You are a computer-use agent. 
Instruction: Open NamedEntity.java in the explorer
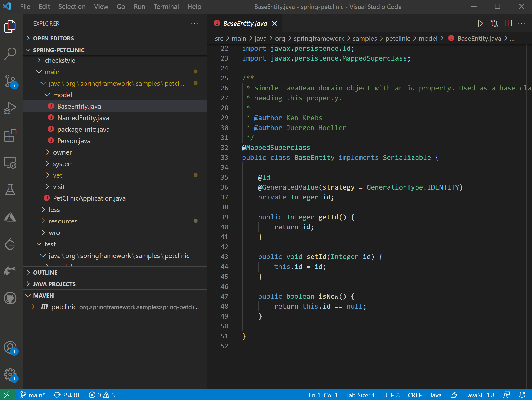pos(83,118)
